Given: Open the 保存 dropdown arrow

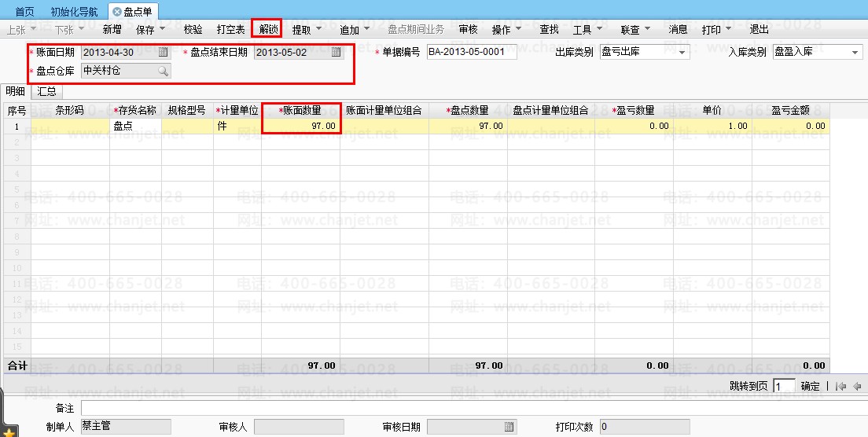Looking at the screenshot, I should click(162, 29).
